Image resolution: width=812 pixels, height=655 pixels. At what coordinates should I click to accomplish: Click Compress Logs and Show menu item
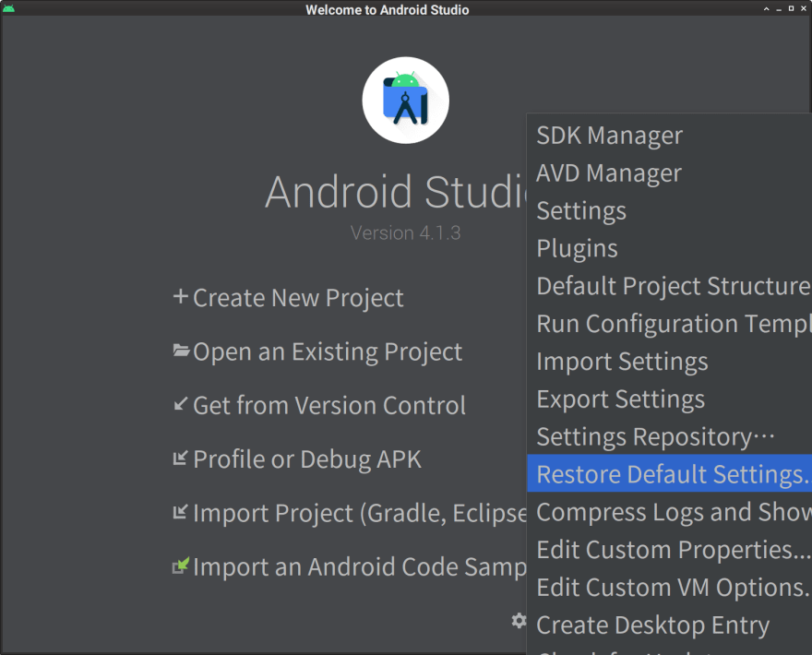click(x=670, y=512)
